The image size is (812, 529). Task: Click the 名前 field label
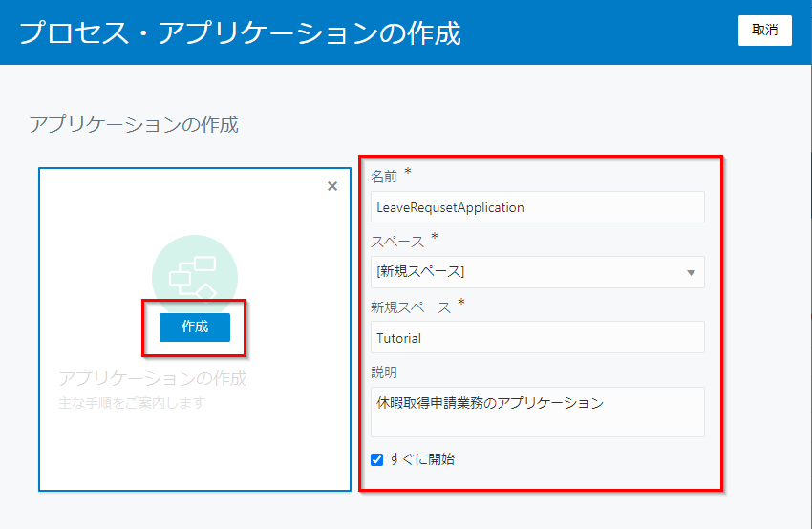(384, 176)
